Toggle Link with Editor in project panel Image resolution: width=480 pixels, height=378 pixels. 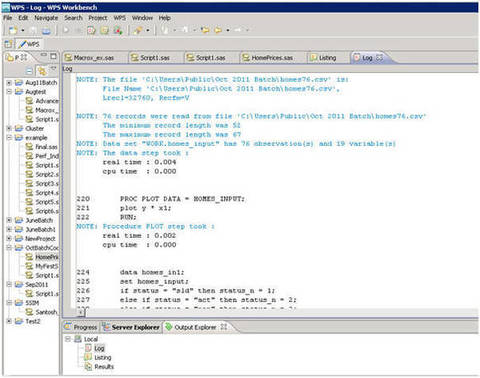coord(42,71)
